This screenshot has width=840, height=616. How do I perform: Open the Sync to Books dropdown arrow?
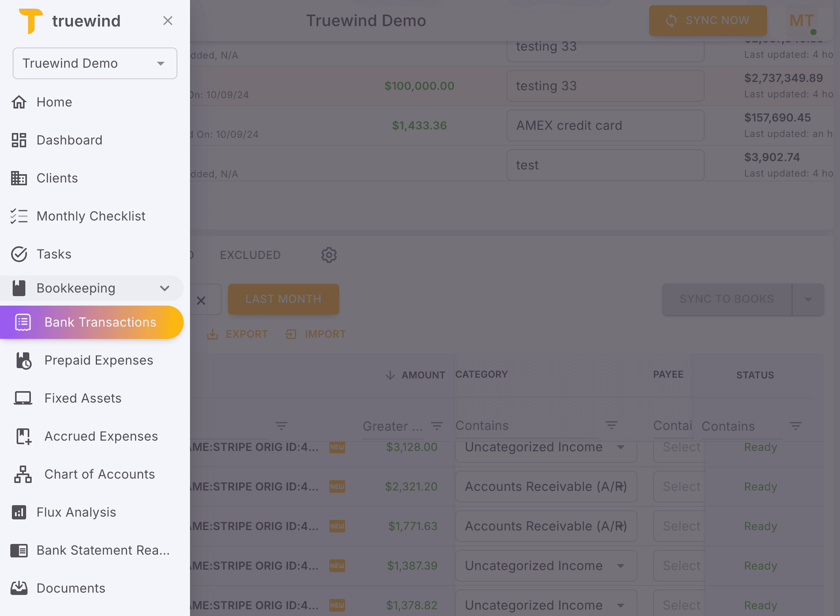click(x=808, y=299)
